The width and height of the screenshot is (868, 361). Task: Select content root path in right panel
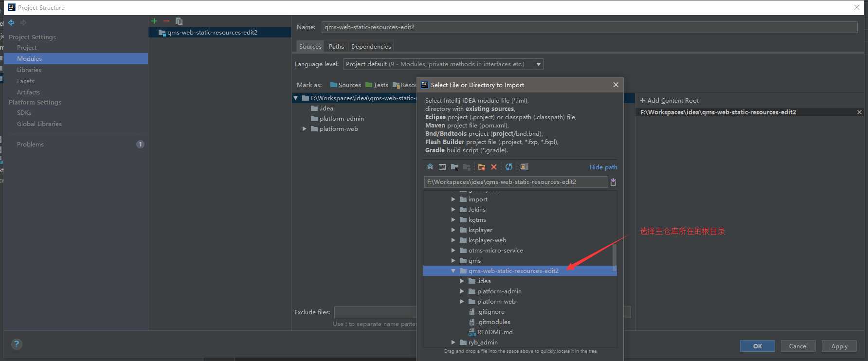click(718, 112)
